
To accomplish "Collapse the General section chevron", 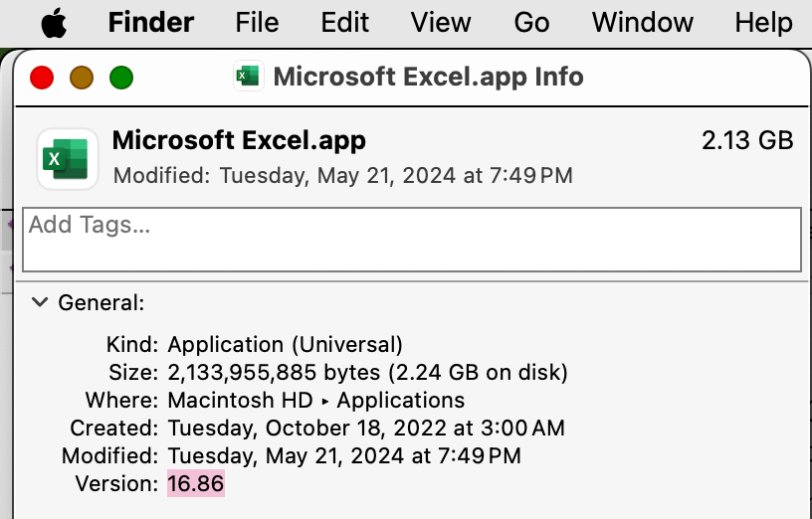I will pos(40,302).
